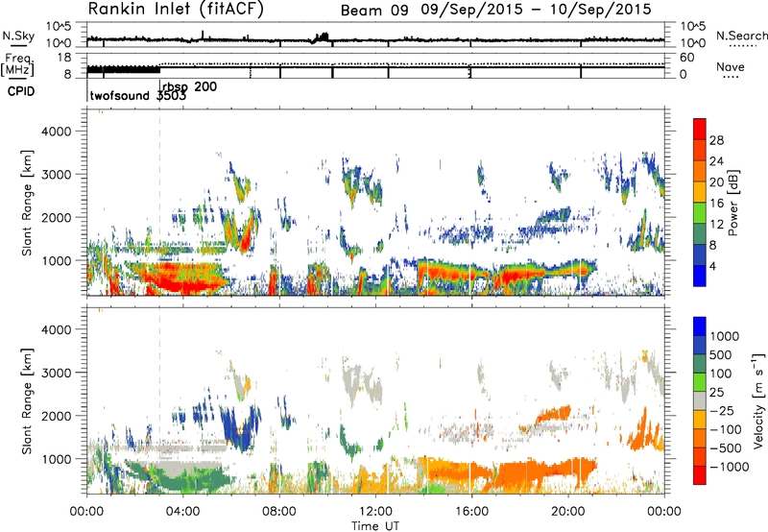Click the 'Power [dB]' colorbar label
Screen dimensions: 768x532
(x=732, y=203)
